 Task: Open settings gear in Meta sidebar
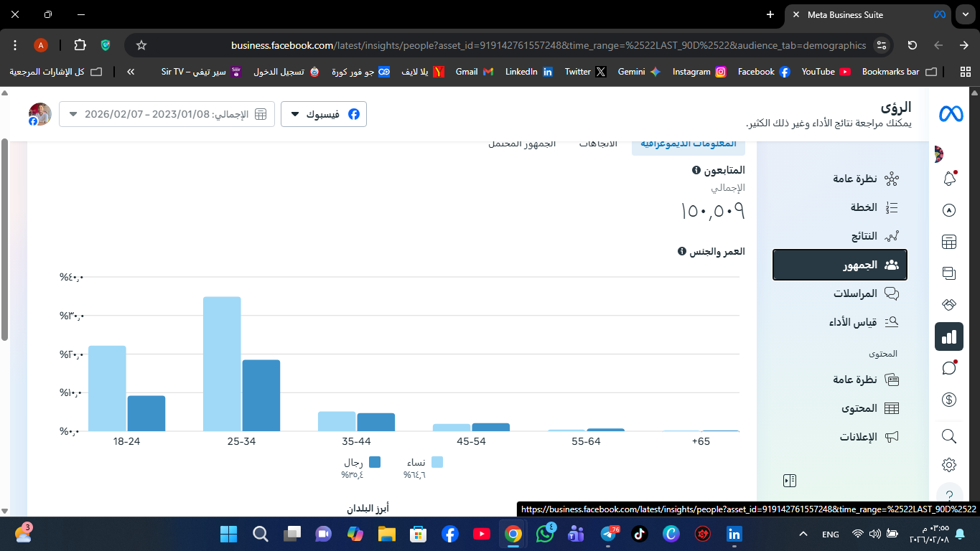click(949, 465)
